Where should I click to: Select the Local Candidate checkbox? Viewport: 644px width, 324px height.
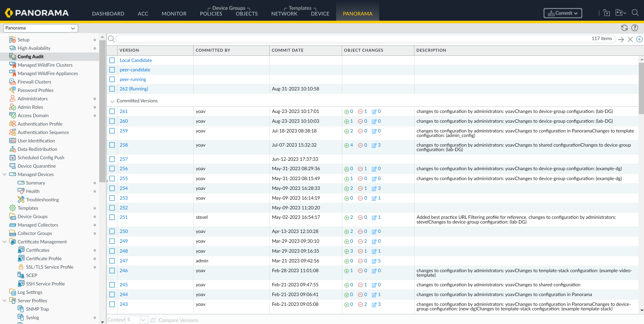[112, 60]
